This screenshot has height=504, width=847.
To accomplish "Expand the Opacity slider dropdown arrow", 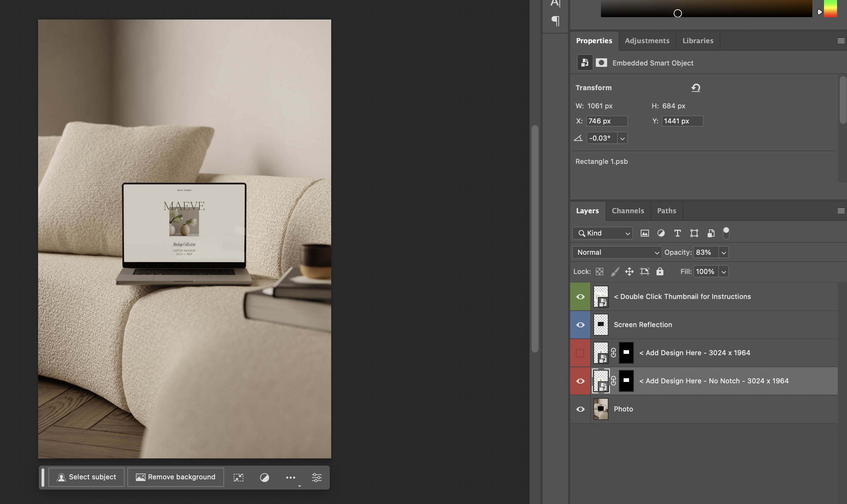I will tap(723, 252).
